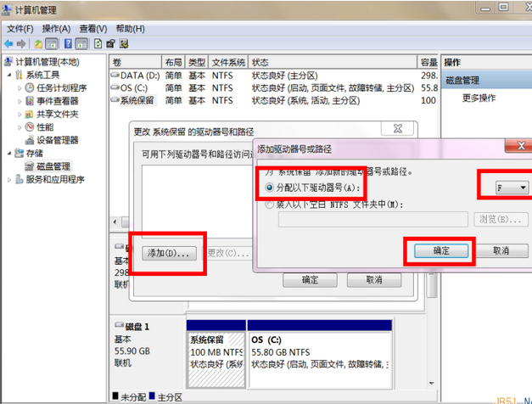Open 任务计划程序 clock icon in tree
The image size is (532, 404).
(x=30, y=87)
